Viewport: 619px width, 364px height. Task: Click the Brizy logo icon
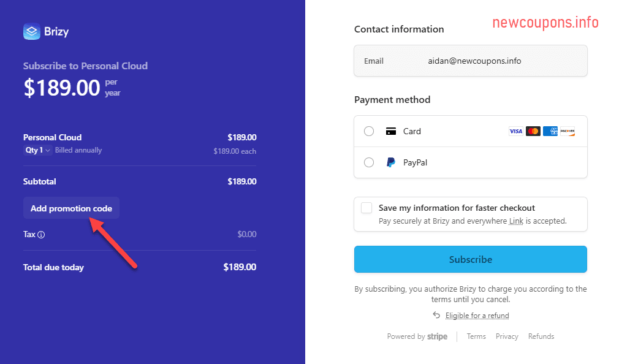31,31
